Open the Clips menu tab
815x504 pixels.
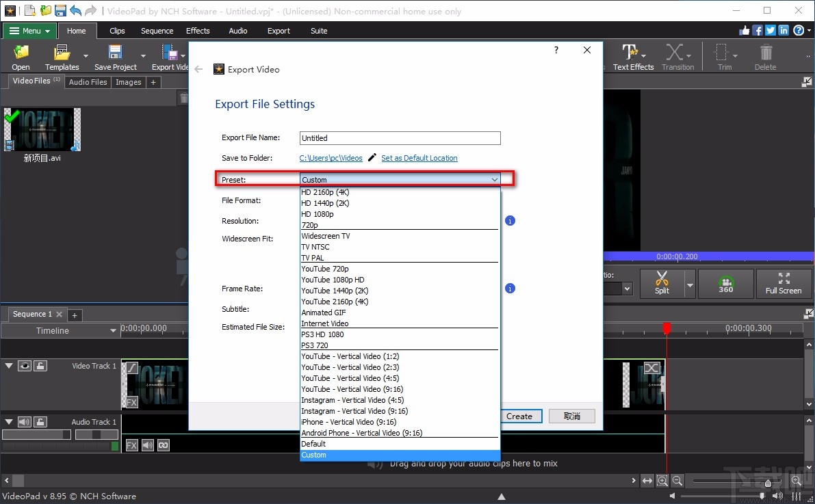click(117, 31)
